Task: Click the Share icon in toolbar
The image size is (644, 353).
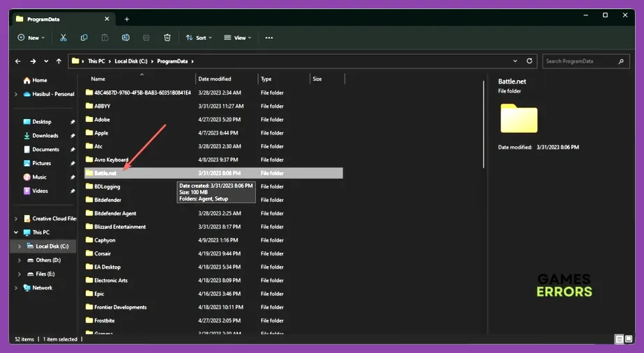Action: click(146, 38)
